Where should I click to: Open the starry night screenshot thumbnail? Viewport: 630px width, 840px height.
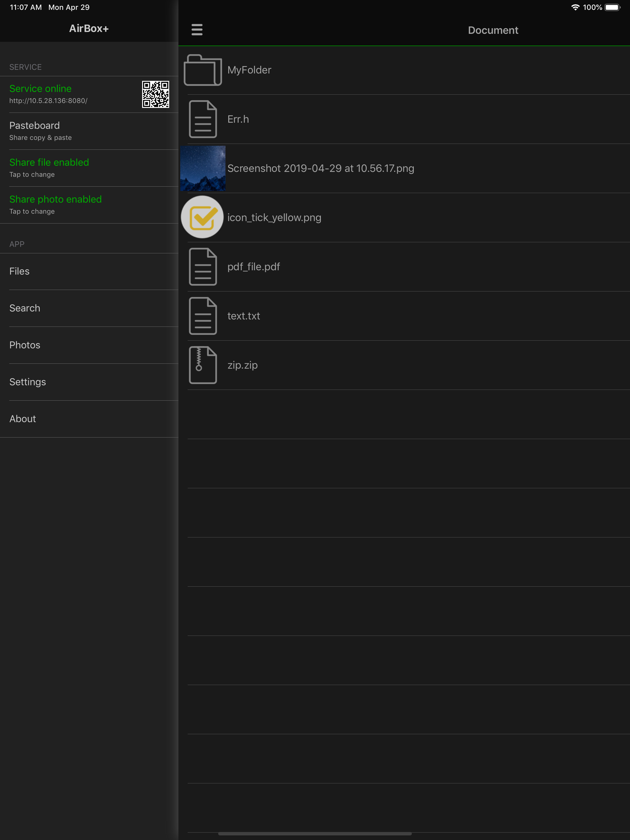(x=202, y=168)
